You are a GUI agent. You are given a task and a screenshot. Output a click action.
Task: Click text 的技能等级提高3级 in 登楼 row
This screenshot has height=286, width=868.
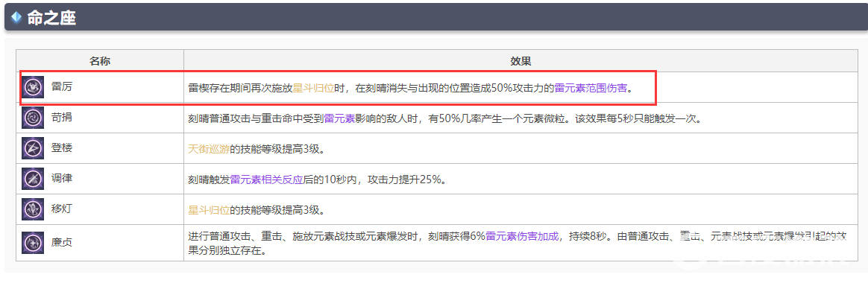(277, 150)
